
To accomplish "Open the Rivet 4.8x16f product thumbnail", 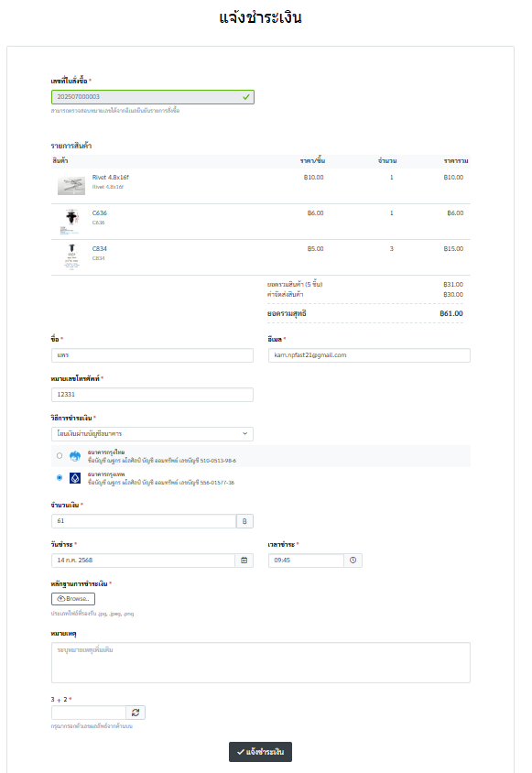I will pos(71,186).
